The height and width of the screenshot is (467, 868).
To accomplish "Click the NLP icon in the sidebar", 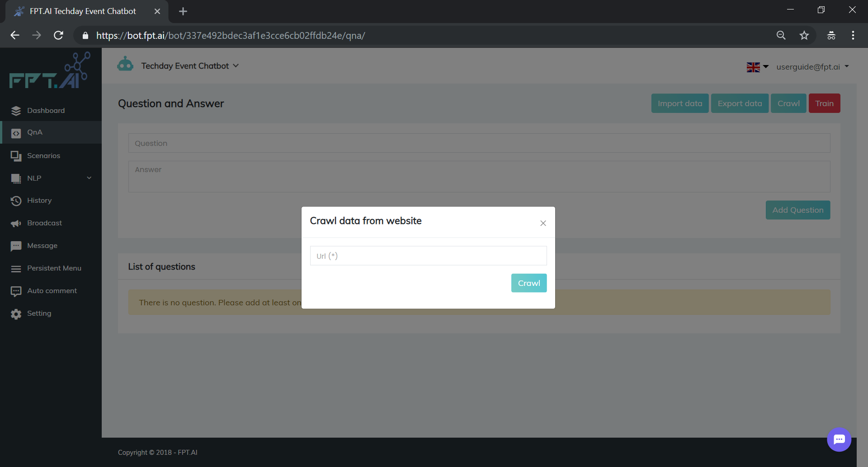I will click(16, 178).
